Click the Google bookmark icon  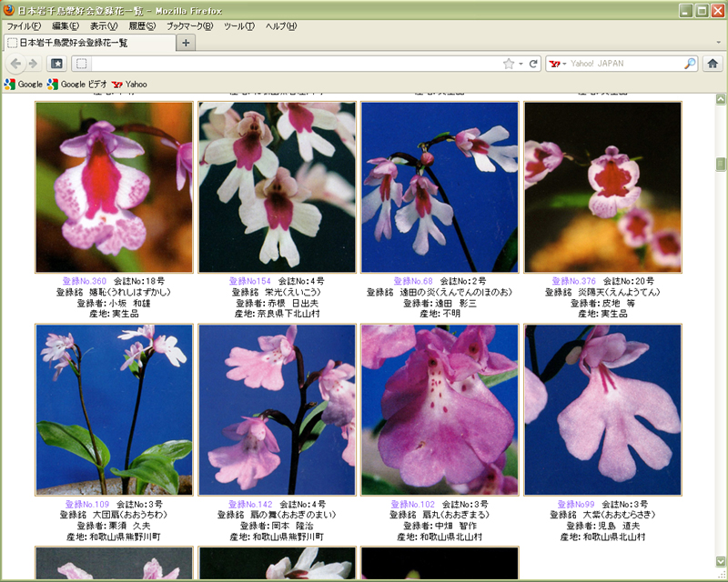10,84
